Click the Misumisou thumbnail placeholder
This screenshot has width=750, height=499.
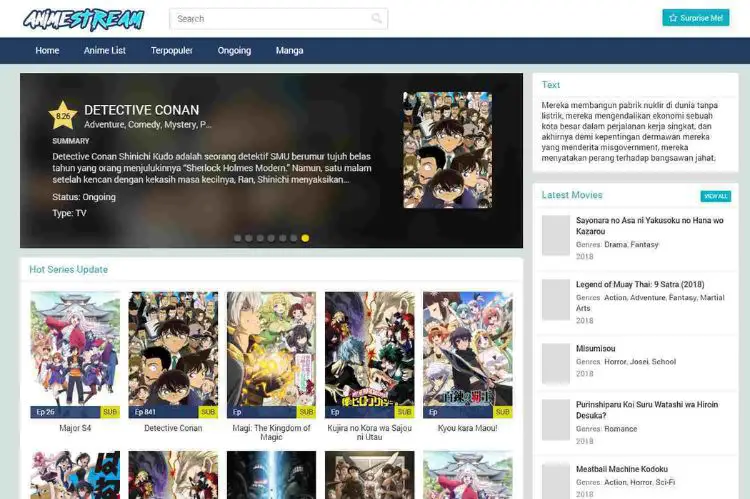pos(556,364)
